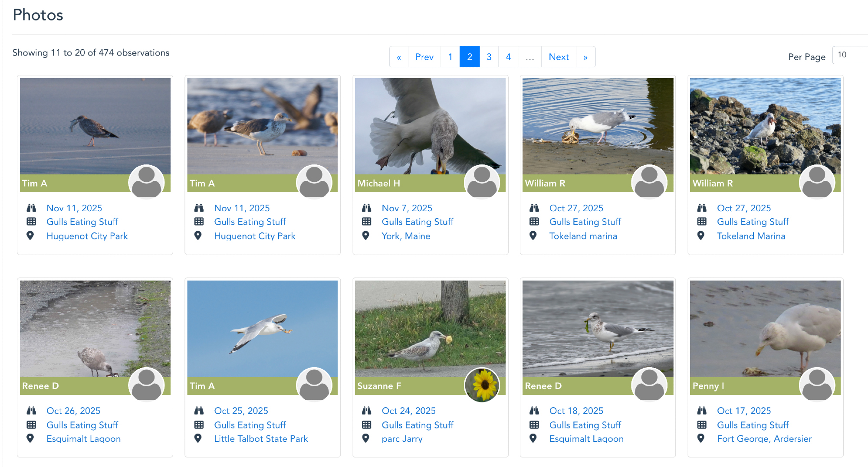The height and width of the screenshot is (467, 868).
Task: Jump to first page with « button
Action: (399, 57)
